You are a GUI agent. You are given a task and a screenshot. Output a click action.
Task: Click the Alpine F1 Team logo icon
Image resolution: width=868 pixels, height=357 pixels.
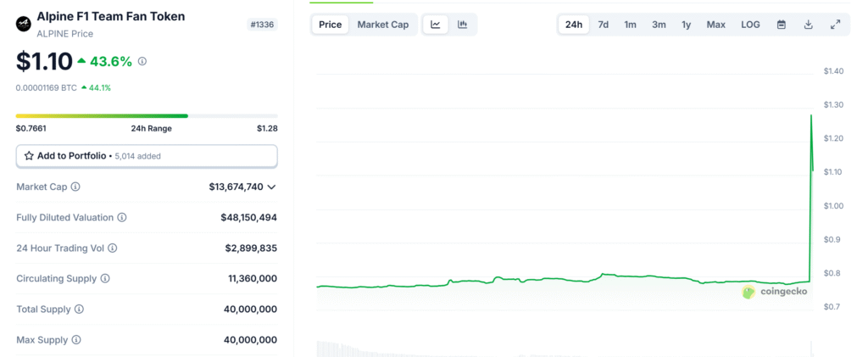24,24
